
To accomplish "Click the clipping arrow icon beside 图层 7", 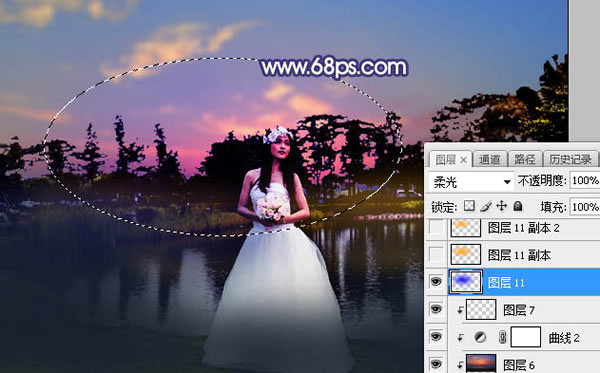I will [460, 310].
